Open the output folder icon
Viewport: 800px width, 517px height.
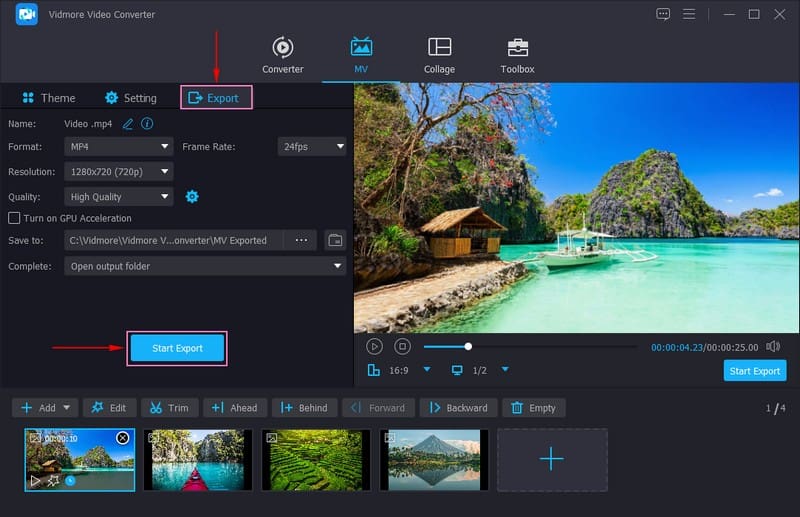tap(335, 240)
